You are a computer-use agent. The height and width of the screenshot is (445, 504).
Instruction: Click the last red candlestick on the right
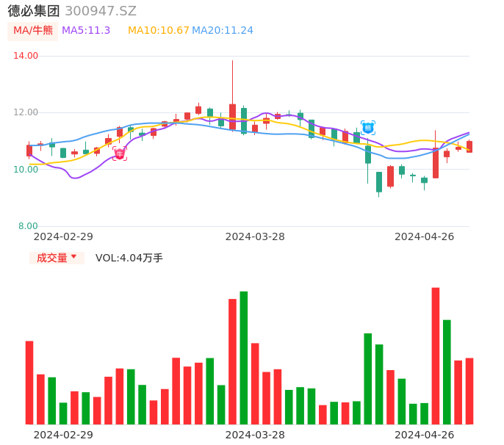pos(469,146)
